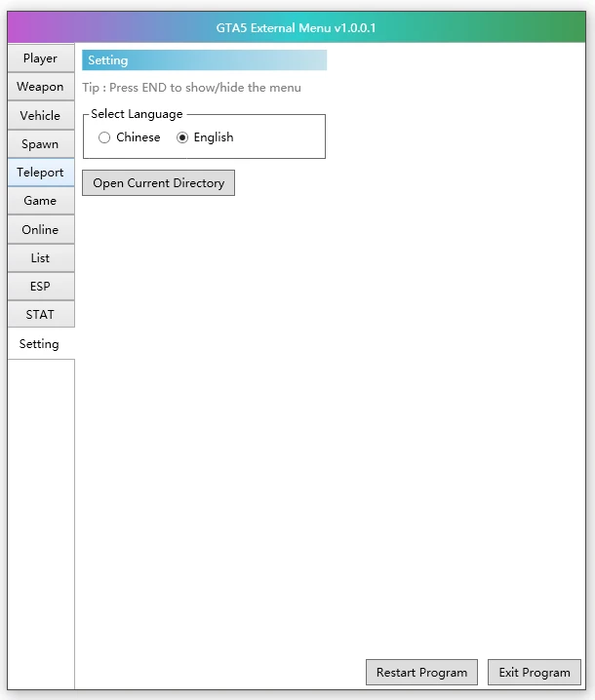
Task: Show the ESP tab
Action: pyautogui.click(x=41, y=287)
